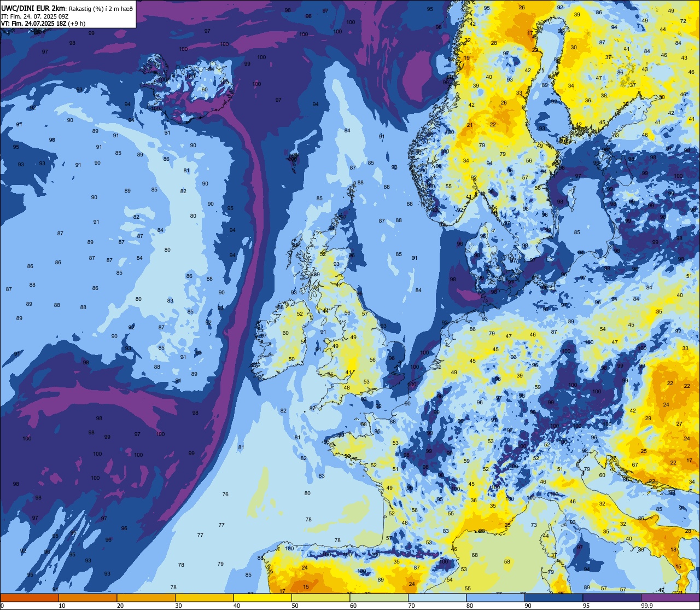
Task: Click the 60 value over central Iceland
Action: [205, 90]
